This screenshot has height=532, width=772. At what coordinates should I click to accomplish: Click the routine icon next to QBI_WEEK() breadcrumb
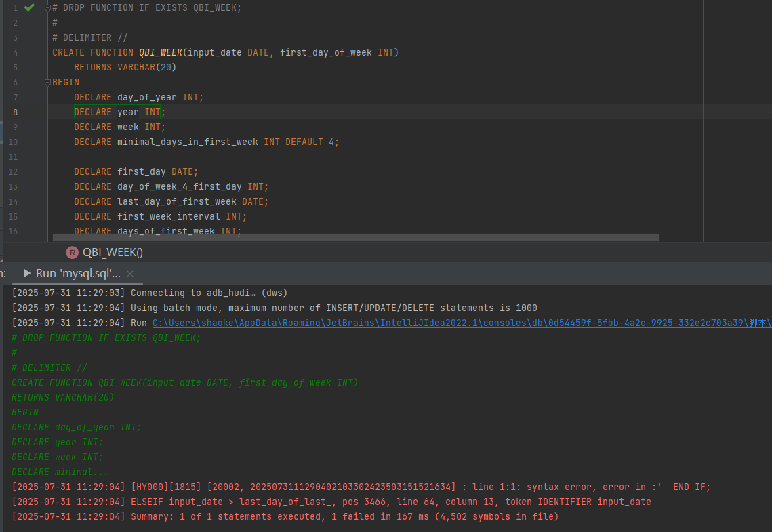pyautogui.click(x=72, y=252)
